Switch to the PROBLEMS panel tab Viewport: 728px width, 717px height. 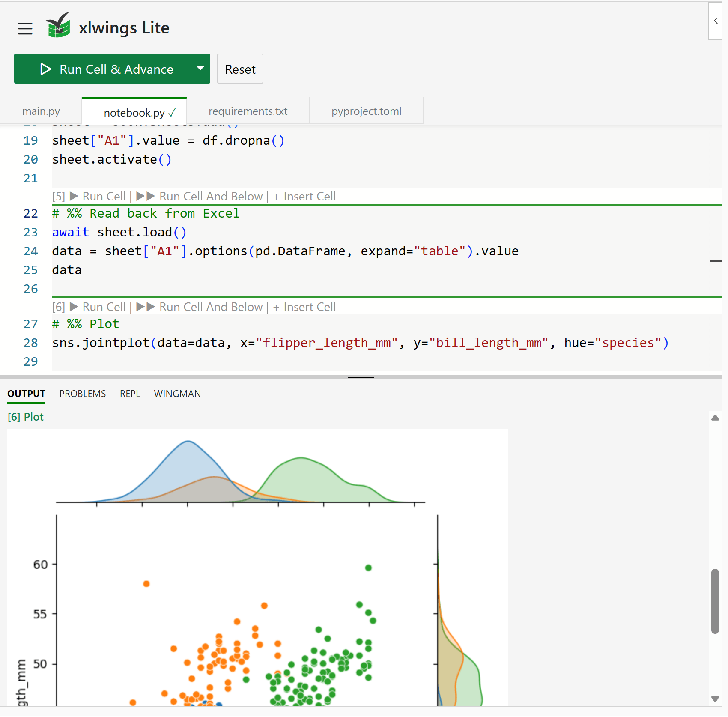(x=83, y=394)
